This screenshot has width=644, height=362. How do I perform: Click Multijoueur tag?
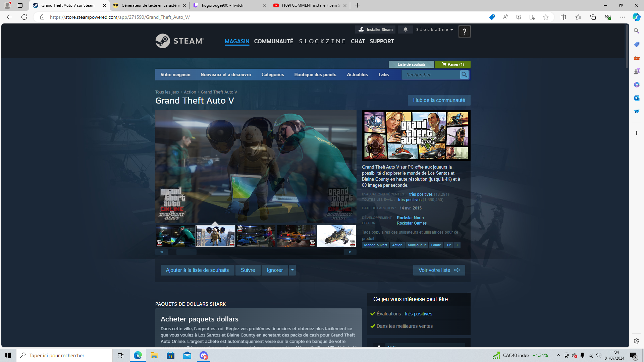[x=417, y=245]
